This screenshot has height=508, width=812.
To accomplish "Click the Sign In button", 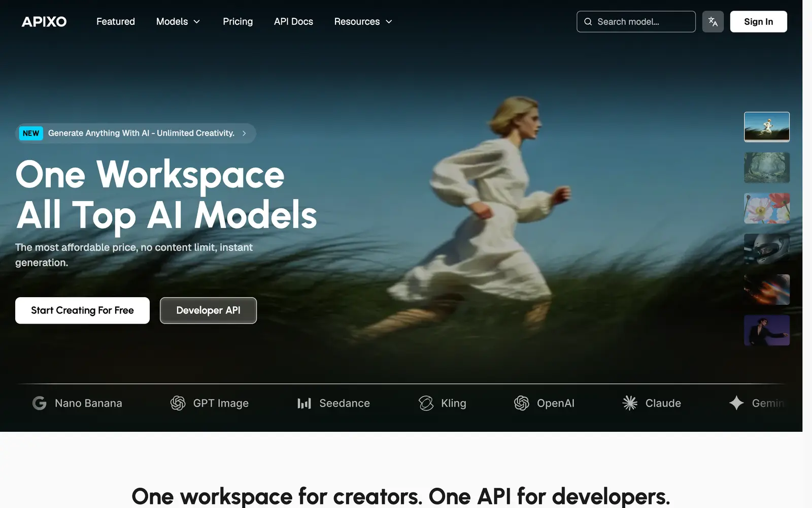I will (x=758, y=21).
